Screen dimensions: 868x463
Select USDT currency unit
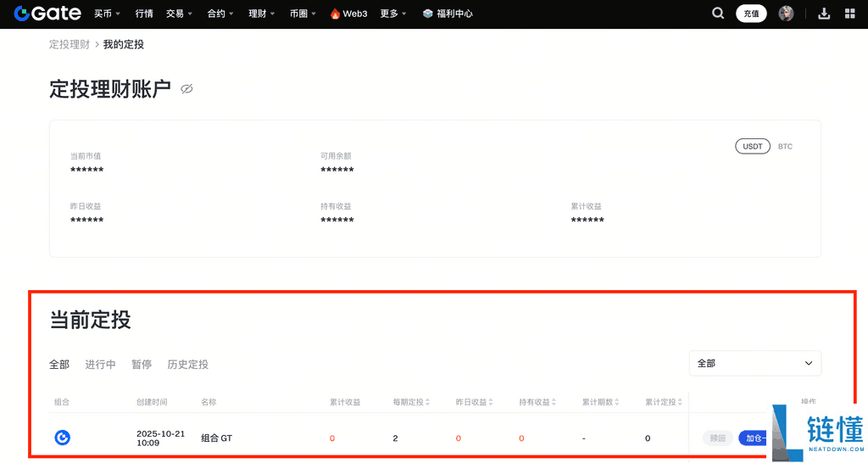(753, 146)
